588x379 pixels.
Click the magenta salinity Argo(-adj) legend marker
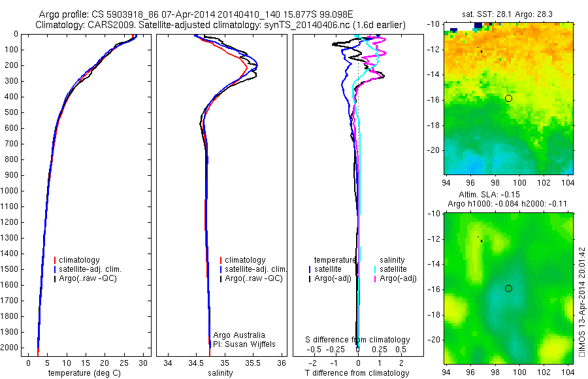(x=375, y=279)
